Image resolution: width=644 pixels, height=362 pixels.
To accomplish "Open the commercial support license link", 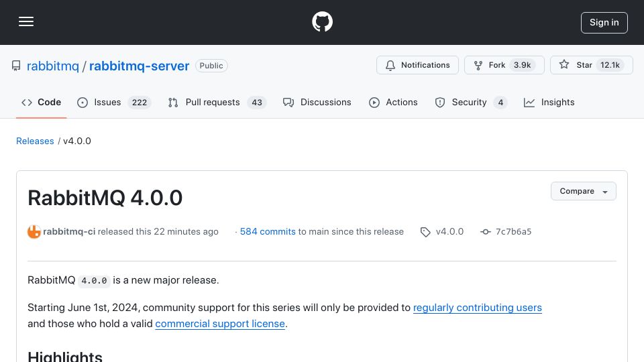I will (220, 323).
